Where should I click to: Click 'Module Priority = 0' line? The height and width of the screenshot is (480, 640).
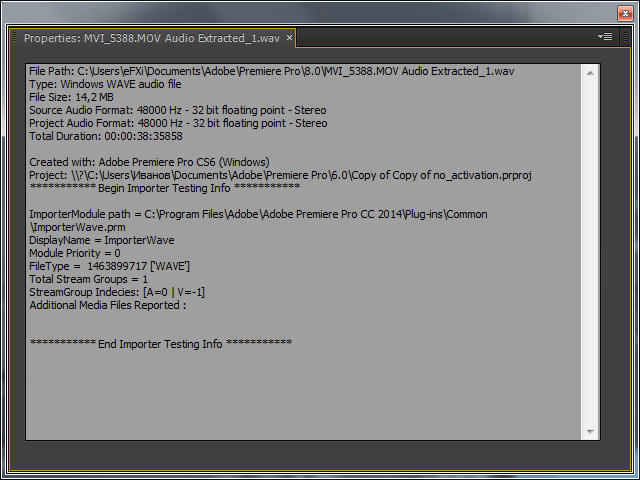coord(75,253)
